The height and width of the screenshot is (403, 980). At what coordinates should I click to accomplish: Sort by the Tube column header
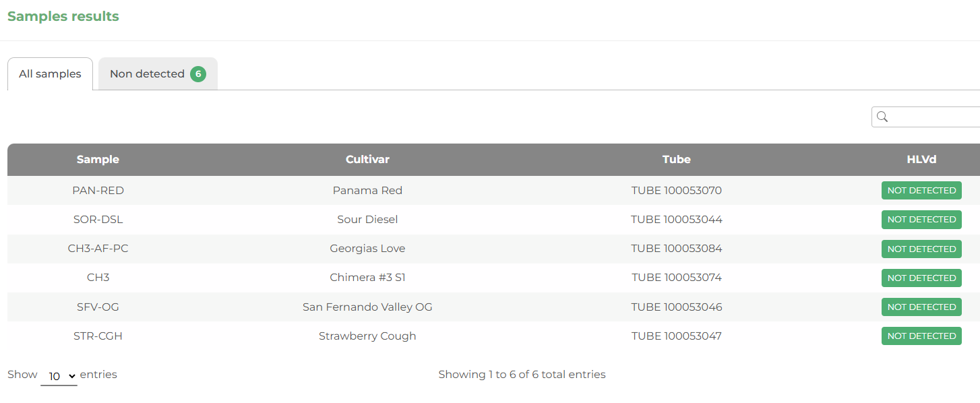[x=676, y=160]
